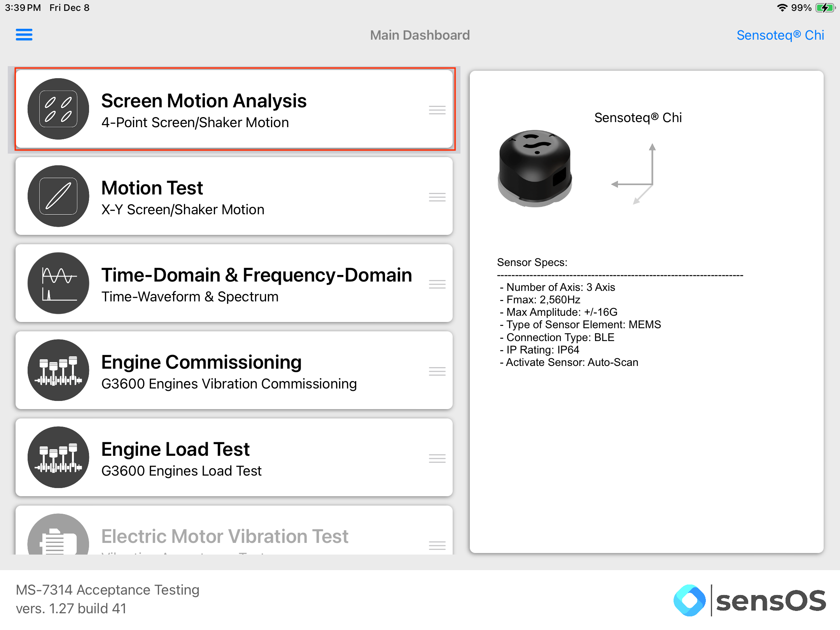Click 'IP Rating: IP64' spec line
This screenshot has height=630, width=840.
coord(540,350)
